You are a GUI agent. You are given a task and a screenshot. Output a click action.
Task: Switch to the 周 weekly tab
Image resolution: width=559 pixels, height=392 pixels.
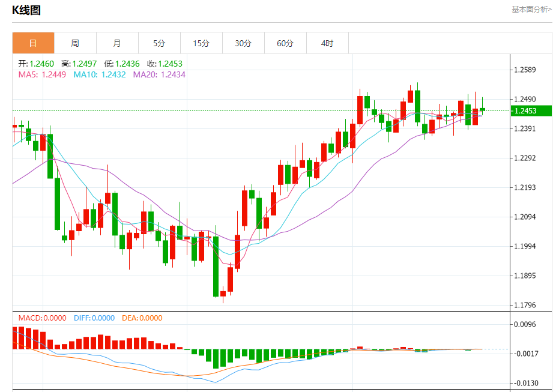[x=75, y=43]
